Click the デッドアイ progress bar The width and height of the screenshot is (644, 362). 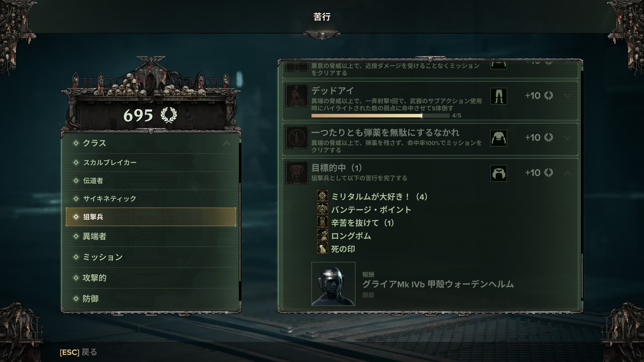(380, 116)
